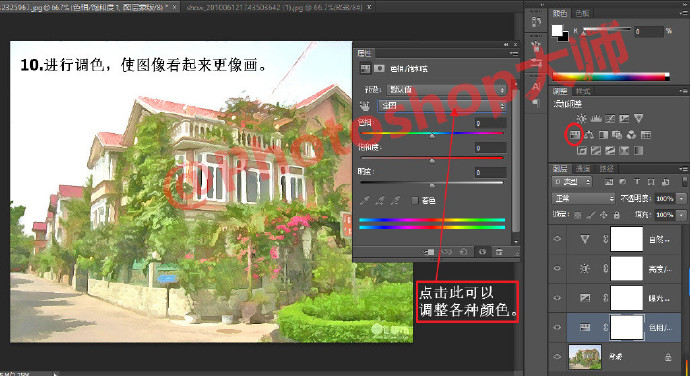Add a Levels adjustment via histogram icon
Screen dimensions: 690x376
[x=596, y=118]
